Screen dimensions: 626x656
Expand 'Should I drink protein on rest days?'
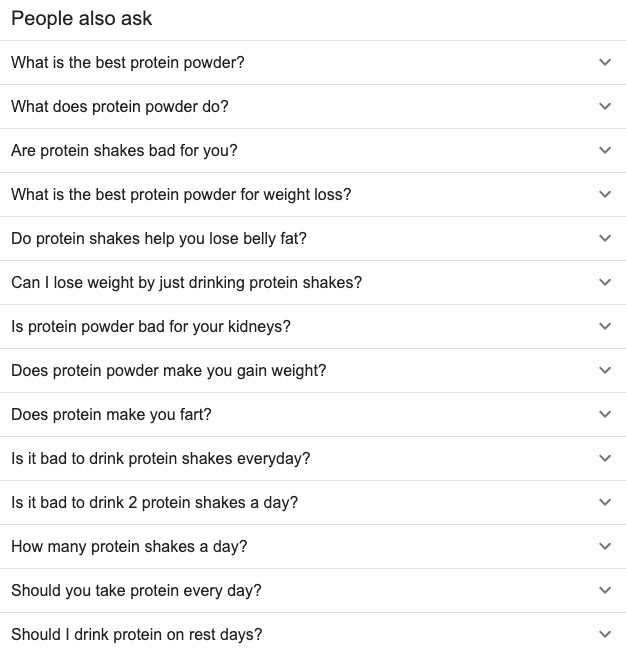(x=604, y=634)
